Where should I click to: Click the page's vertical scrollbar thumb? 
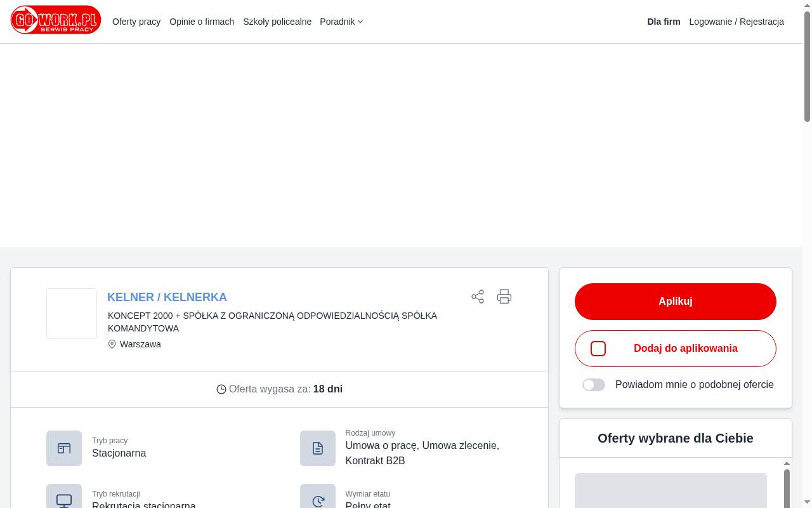pos(807,66)
